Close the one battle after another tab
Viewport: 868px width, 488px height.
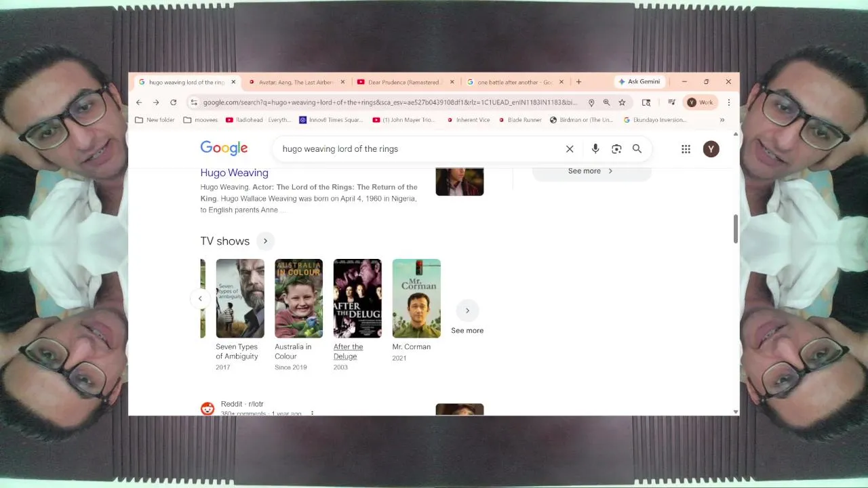click(x=561, y=82)
